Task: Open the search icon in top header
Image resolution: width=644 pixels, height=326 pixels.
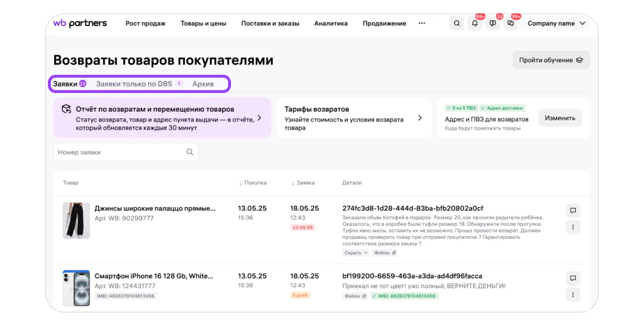Action: (x=457, y=23)
